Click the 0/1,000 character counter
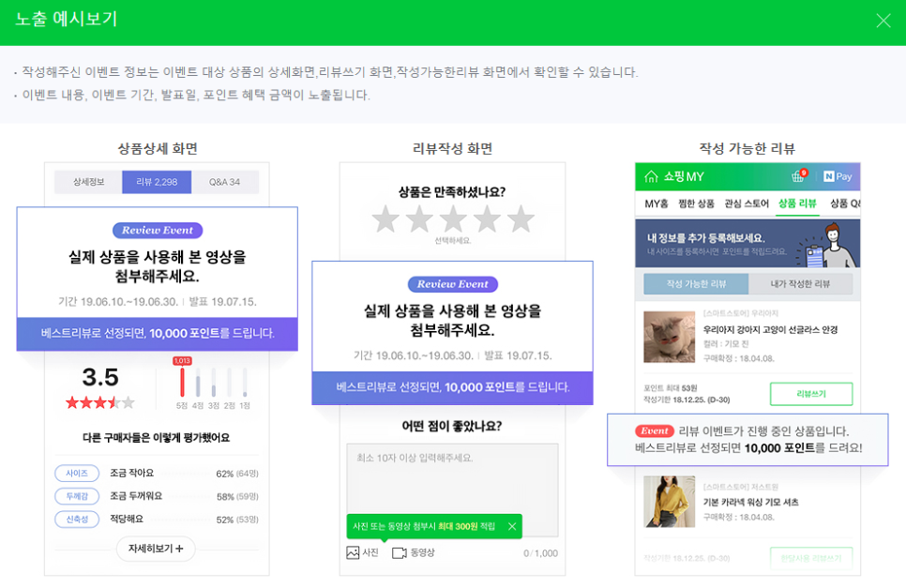This screenshot has width=906, height=588. 540,553
